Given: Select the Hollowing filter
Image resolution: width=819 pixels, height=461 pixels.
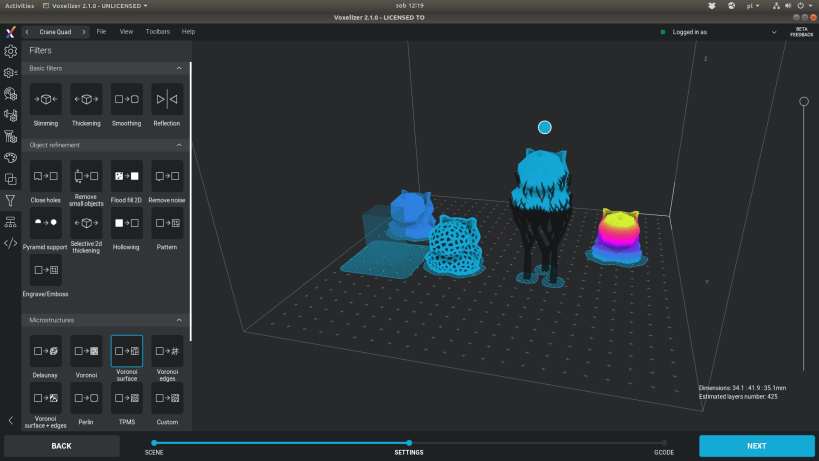Looking at the screenshot, I should [126, 223].
